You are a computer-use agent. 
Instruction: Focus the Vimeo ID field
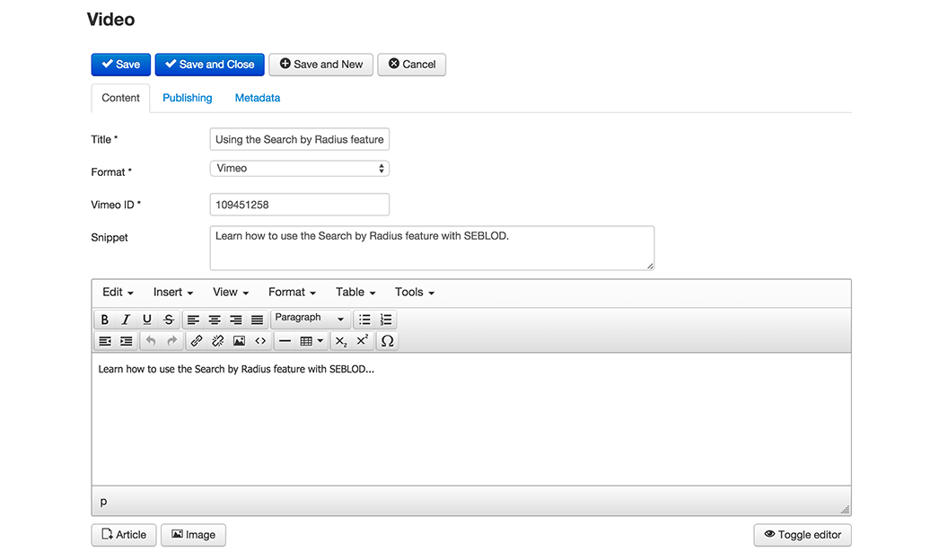[x=300, y=205]
